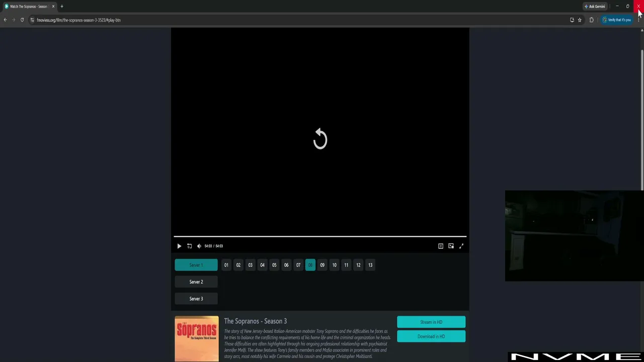Image resolution: width=644 pixels, height=362 pixels.
Task: Go back using the browser back arrow
Action: [5, 20]
